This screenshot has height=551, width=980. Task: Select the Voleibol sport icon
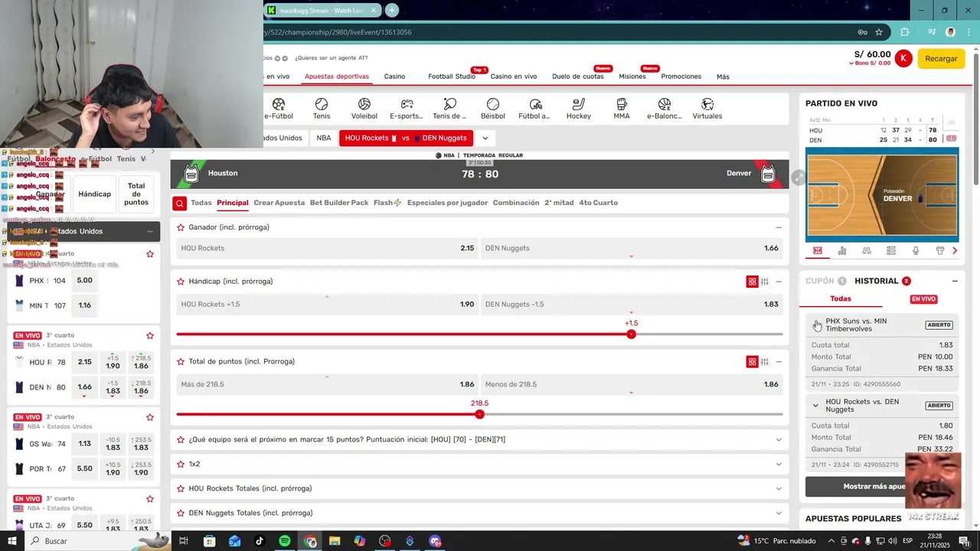click(364, 104)
